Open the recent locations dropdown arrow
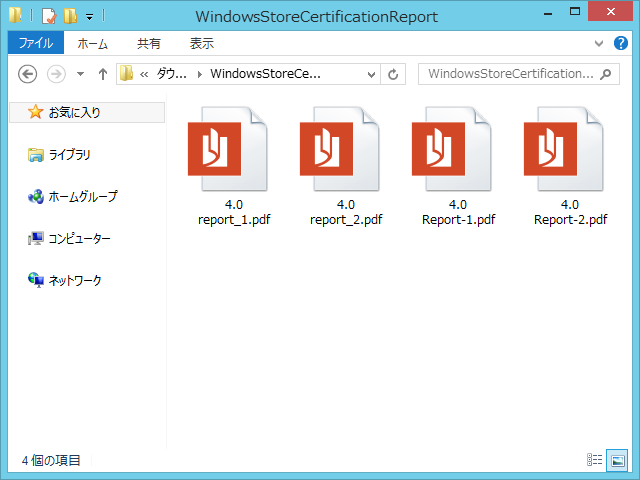 [80, 74]
